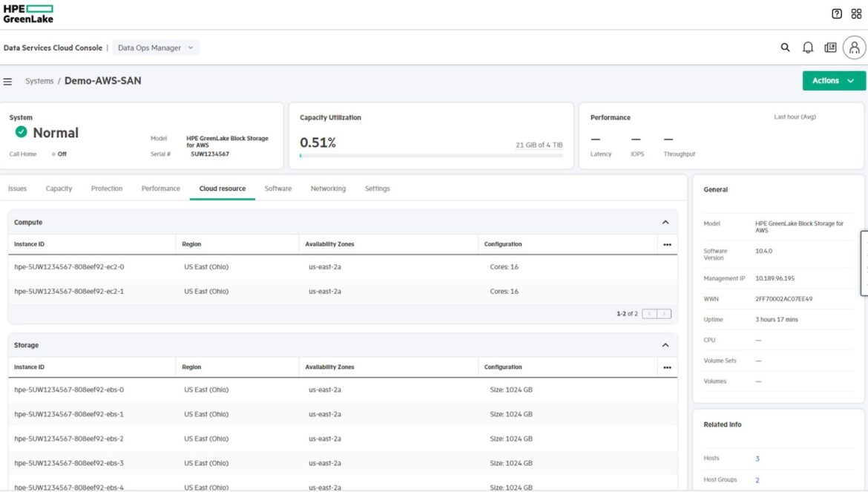Image resolution: width=868 pixels, height=492 pixels.
Task: Open the apps grid icon
Action: 856,14
